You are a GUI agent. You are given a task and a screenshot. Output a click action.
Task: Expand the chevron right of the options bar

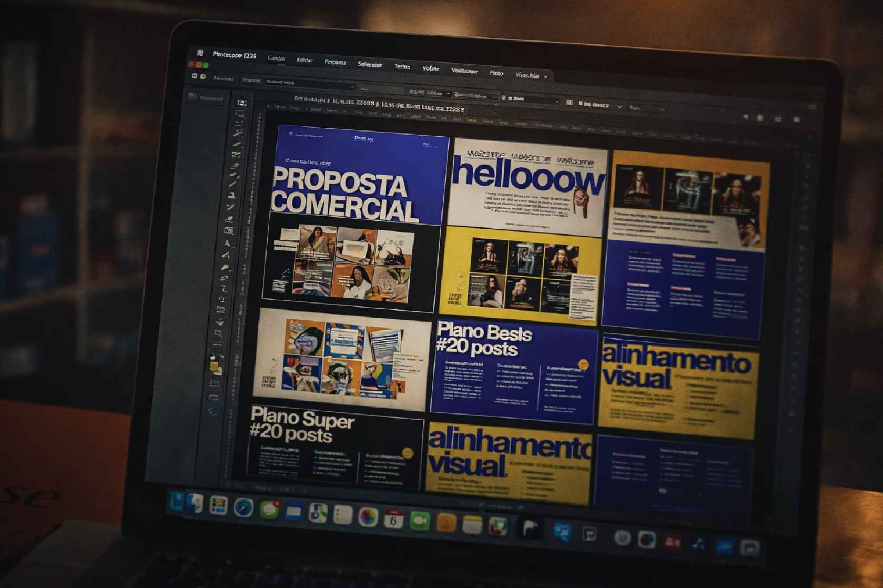620,106
